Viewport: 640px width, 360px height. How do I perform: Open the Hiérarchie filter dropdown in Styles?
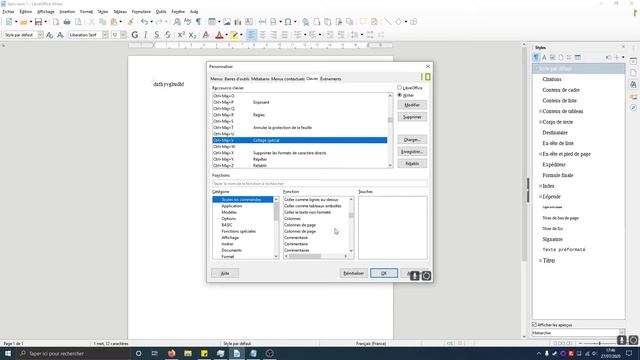[622, 333]
